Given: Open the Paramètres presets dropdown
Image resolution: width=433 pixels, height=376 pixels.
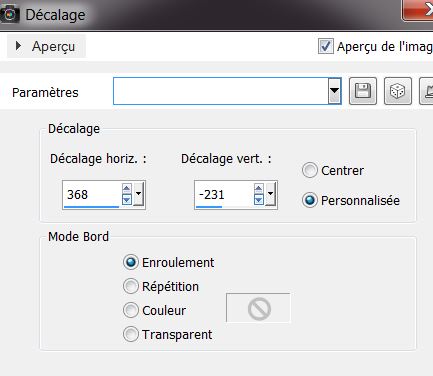Looking at the screenshot, I should pos(334,91).
